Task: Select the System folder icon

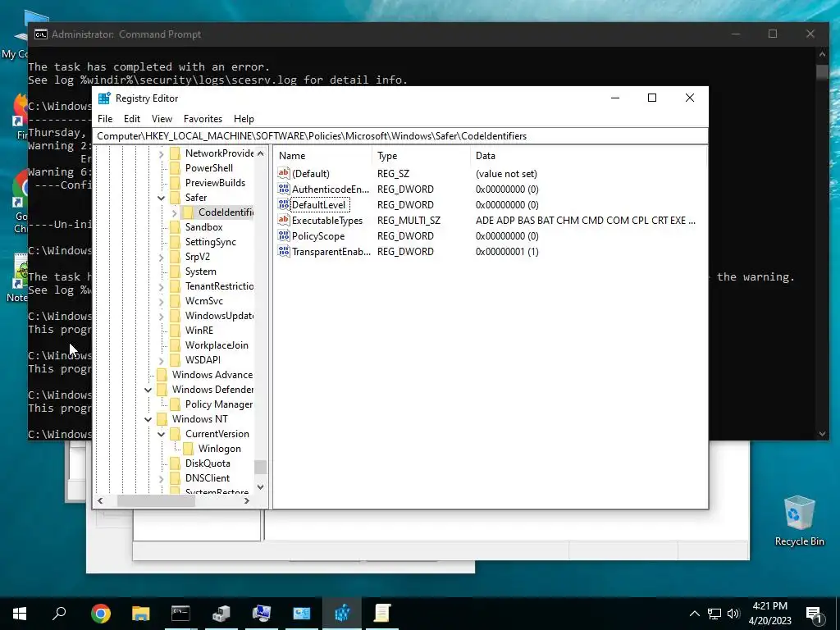Action: point(176,272)
